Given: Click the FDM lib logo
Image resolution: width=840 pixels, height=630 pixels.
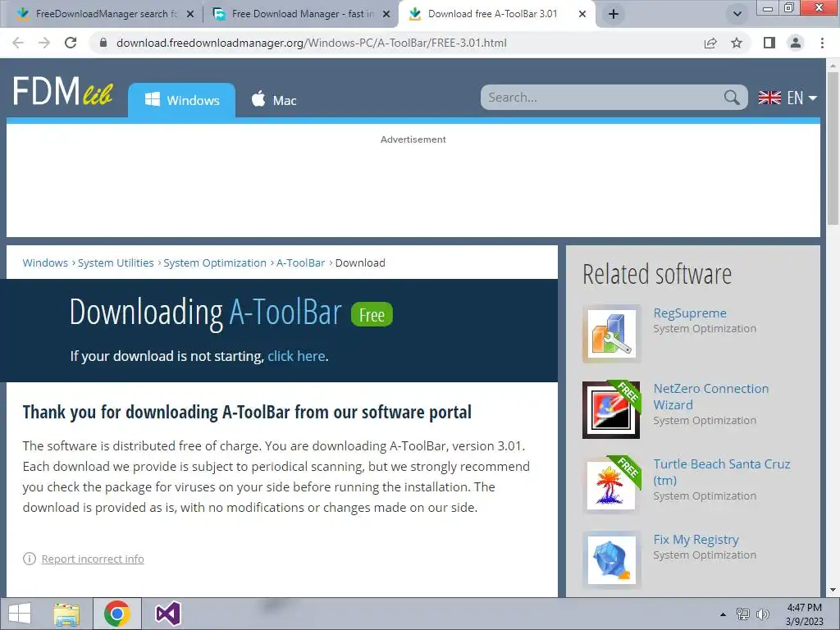Looking at the screenshot, I should 62,90.
